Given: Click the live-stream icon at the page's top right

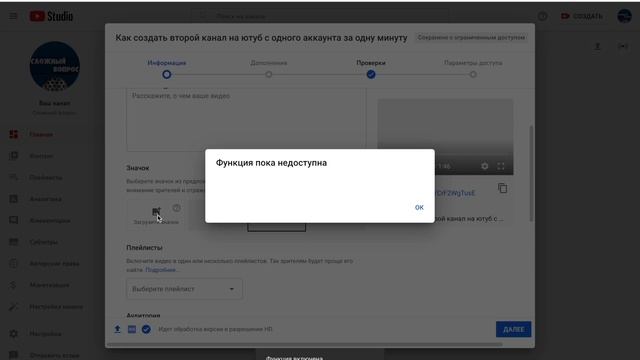Looking at the screenshot, I should tap(623, 47).
